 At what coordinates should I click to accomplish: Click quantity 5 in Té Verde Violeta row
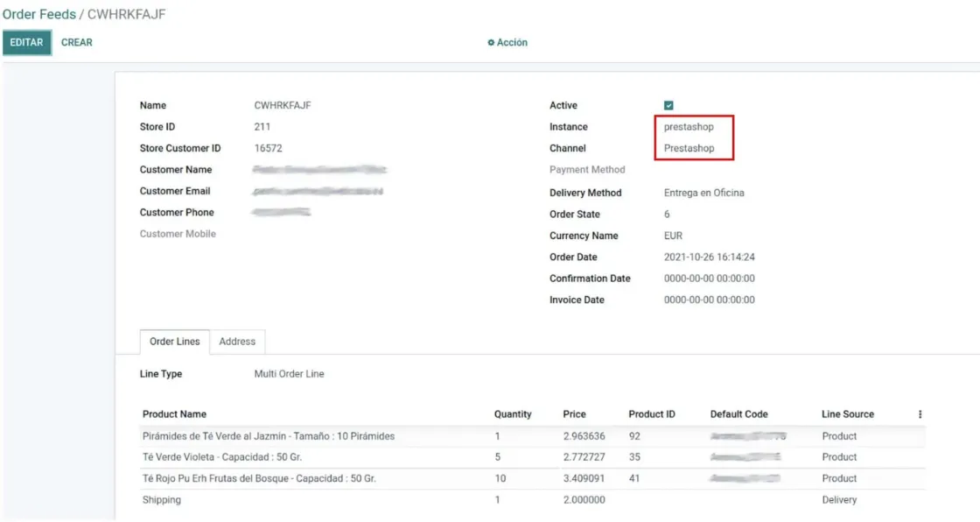[498, 457]
